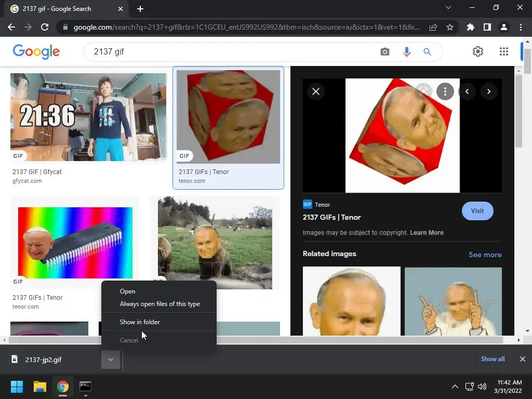Show hidden system tray icons

tap(455, 387)
